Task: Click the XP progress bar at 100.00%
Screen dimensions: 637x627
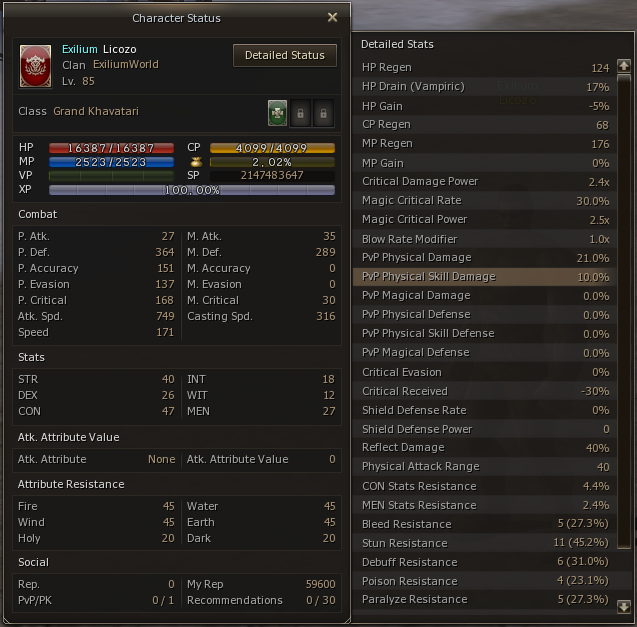Action: 192,190
